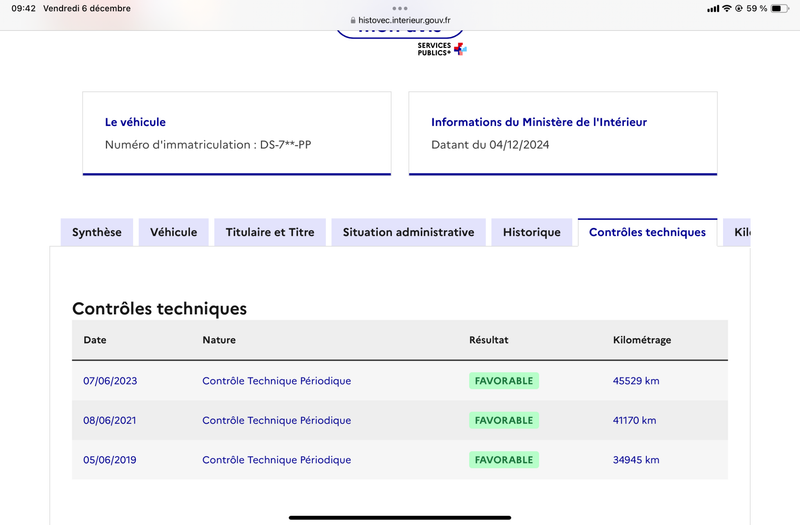Tap the battery icon in status bar
800x525 pixels.
[x=780, y=9]
